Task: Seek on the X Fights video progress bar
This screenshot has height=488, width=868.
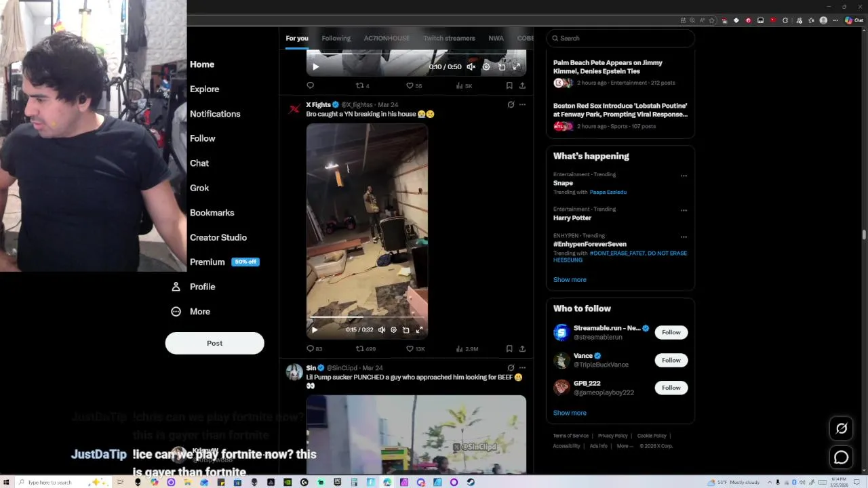Action: (x=367, y=317)
